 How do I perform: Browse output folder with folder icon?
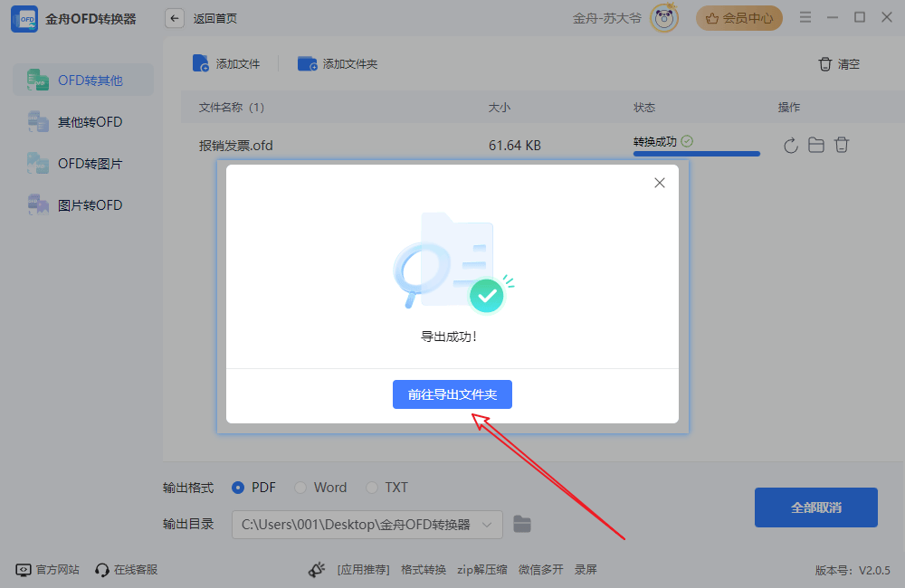[522, 524]
